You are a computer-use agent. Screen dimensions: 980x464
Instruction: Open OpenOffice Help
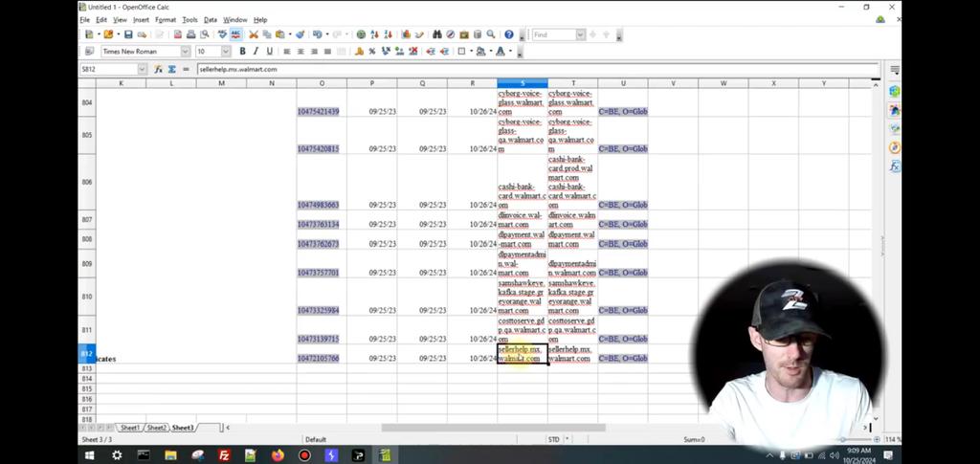pyautogui.click(x=509, y=35)
